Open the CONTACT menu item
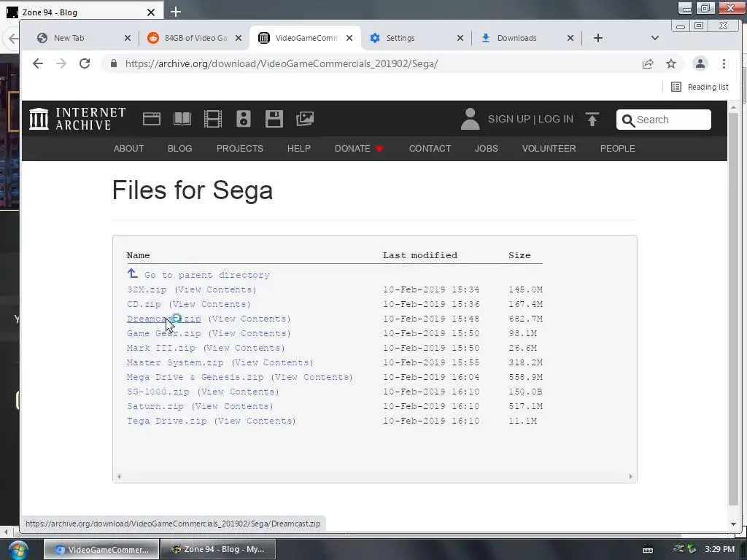This screenshot has height=560, width=747. click(430, 148)
